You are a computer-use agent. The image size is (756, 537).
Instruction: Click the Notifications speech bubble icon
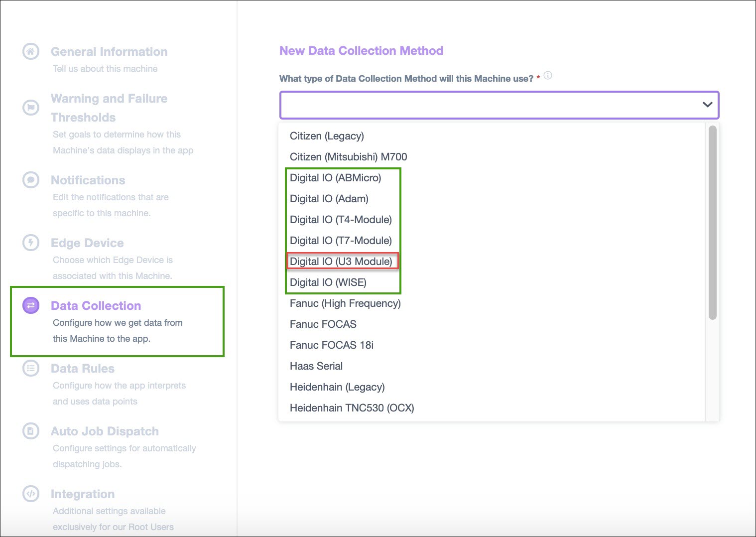[31, 180]
